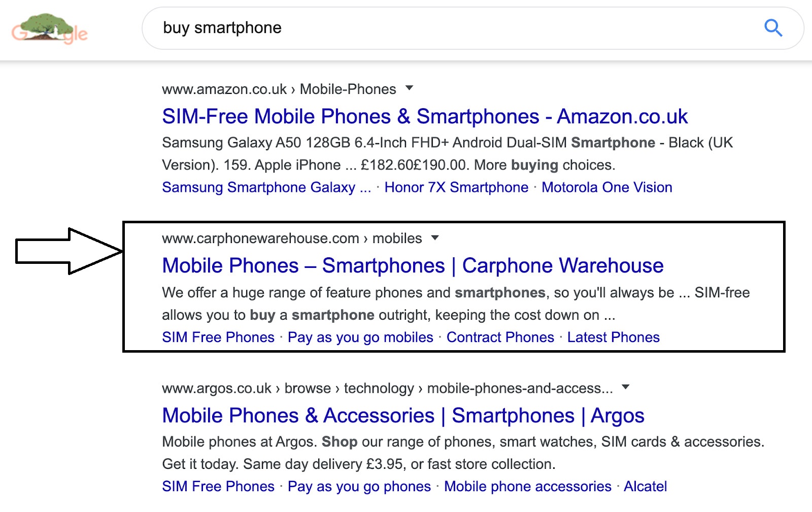
Task: Go to the Contract Phones sitelink
Action: [x=500, y=337]
